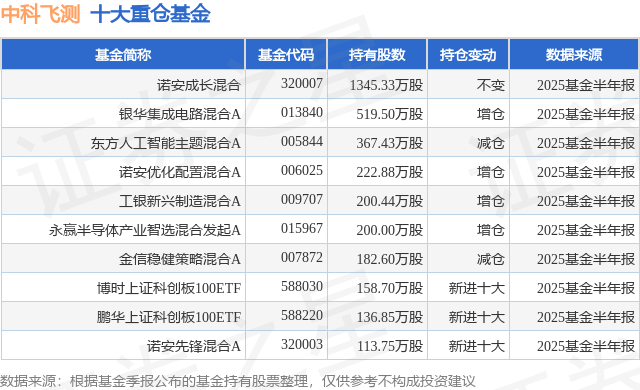Select the 十大重仓基金 heading

click(150, 14)
